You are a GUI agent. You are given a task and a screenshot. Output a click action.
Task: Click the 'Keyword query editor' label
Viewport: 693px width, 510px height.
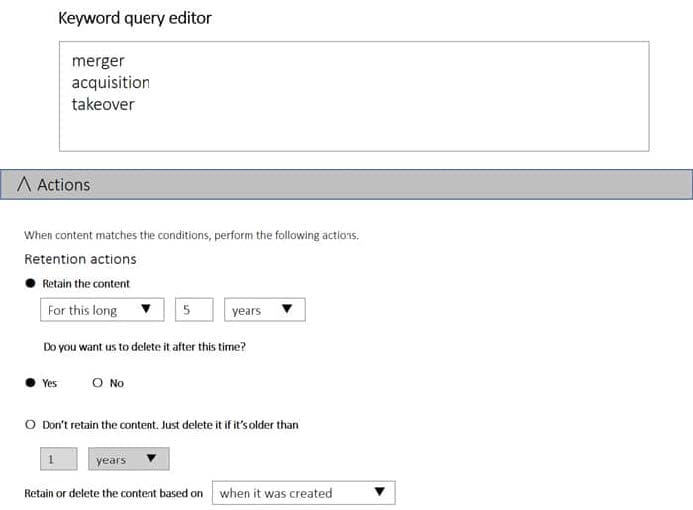(x=135, y=18)
